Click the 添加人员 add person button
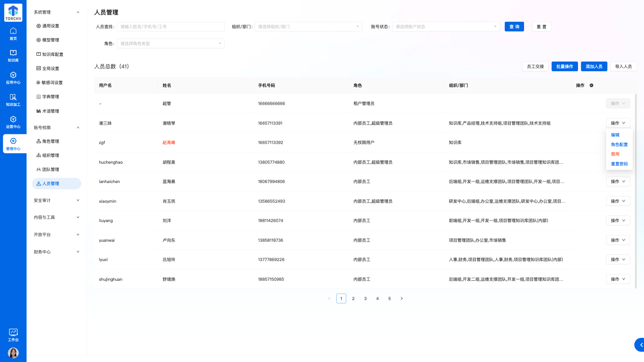 click(594, 66)
